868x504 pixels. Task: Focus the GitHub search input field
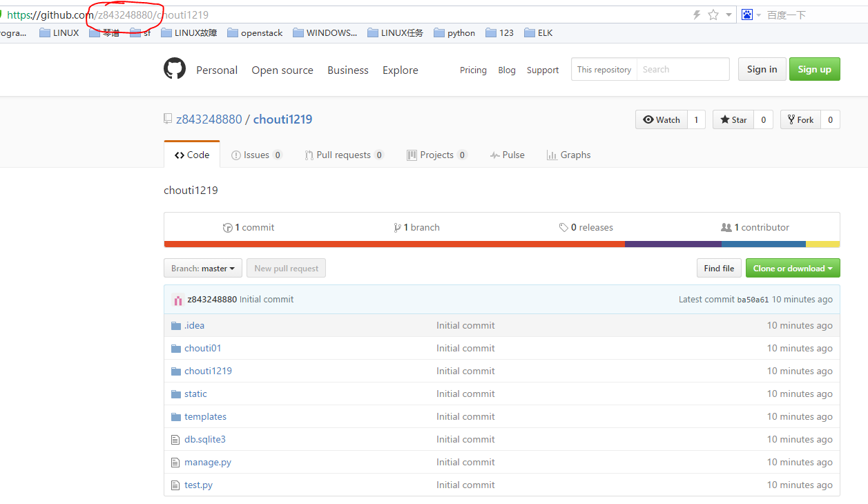point(682,69)
